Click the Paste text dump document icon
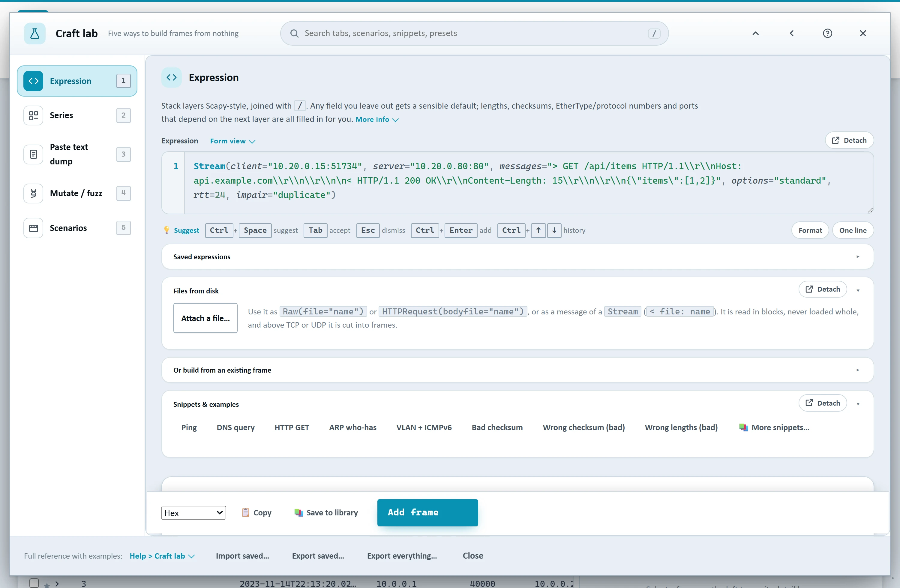Screen dimensions: 900x588 pos(33,154)
